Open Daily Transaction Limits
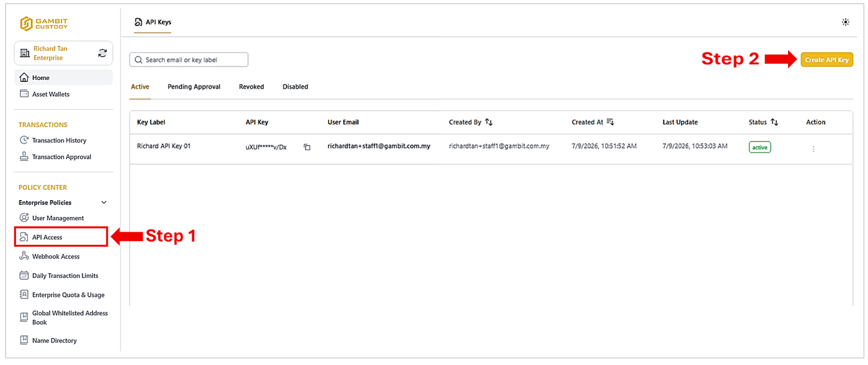 coord(65,276)
